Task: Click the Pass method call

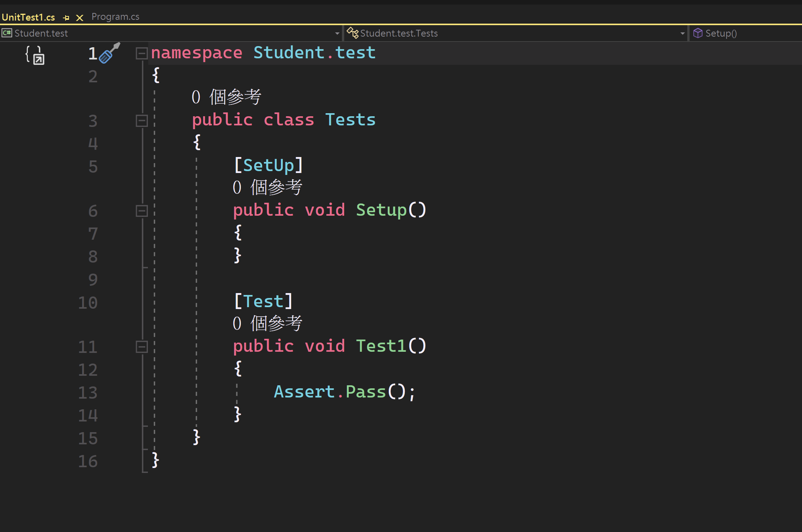Action: point(366,392)
